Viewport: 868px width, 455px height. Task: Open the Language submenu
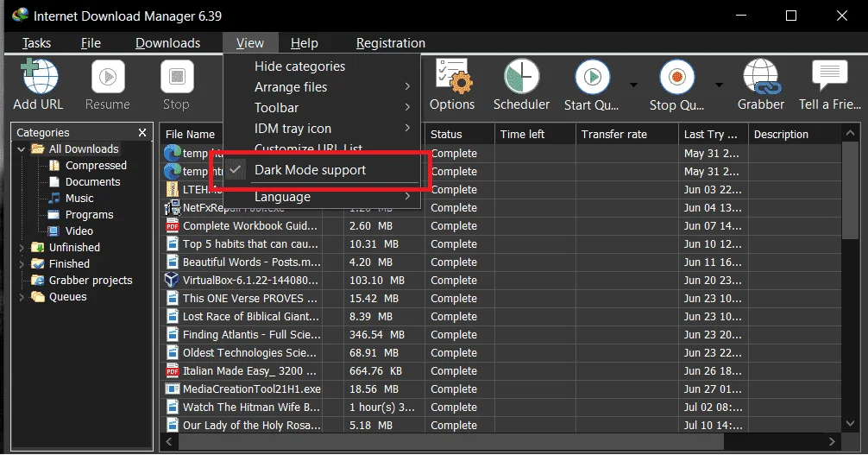pyautogui.click(x=322, y=197)
